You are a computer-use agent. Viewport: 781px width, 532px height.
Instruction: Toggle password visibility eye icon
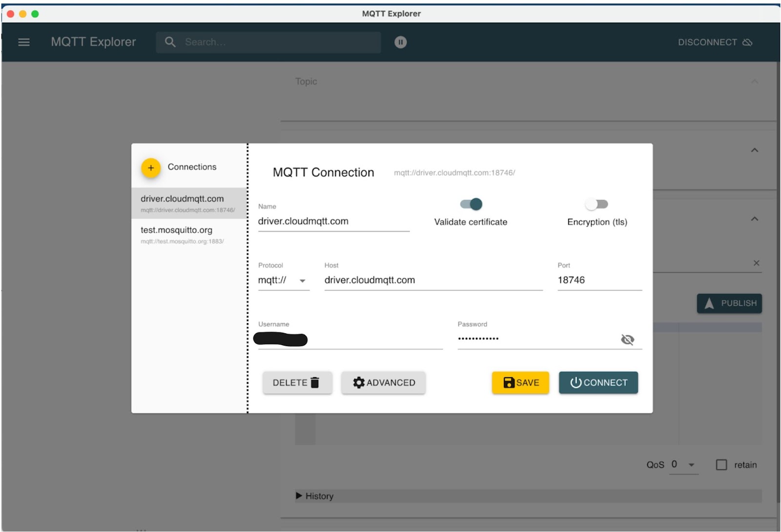click(627, 340)
